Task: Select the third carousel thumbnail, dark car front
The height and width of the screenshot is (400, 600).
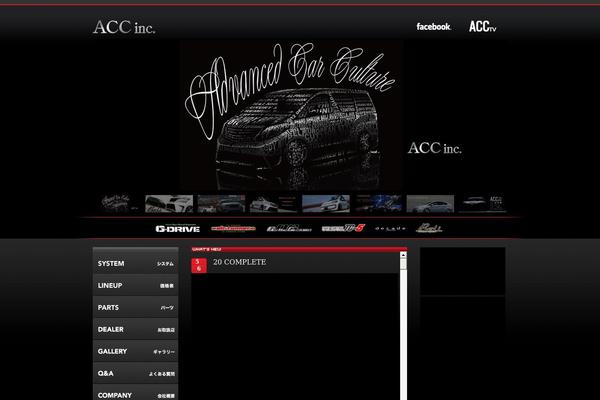Action: [222, 204]
